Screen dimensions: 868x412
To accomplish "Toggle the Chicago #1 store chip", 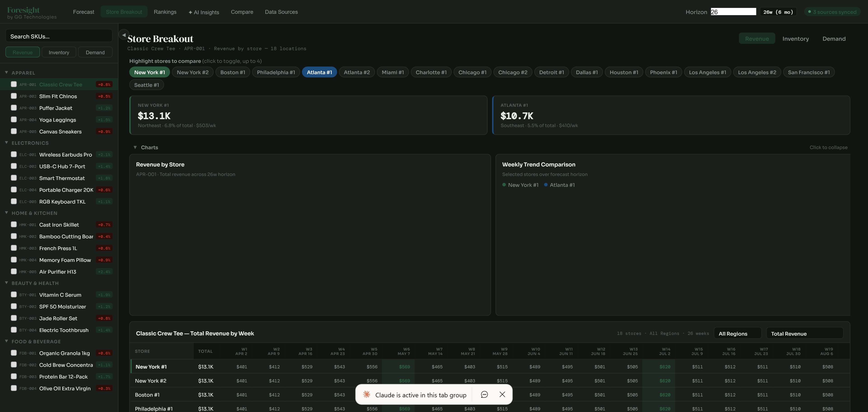I will tap(472, 72).
